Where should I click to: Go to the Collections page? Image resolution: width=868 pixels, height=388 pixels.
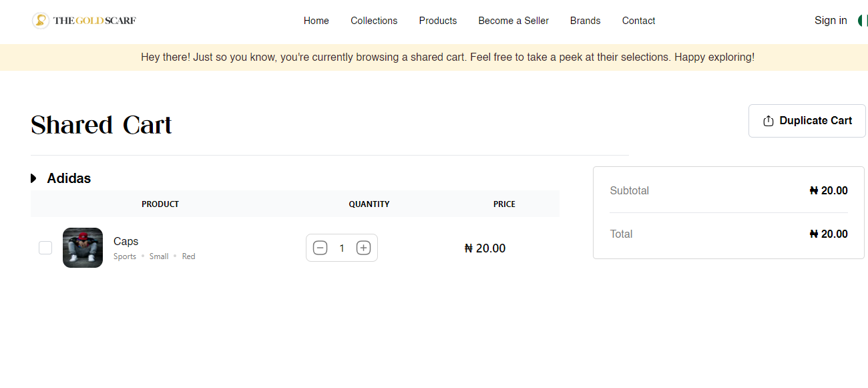point(374,21)
